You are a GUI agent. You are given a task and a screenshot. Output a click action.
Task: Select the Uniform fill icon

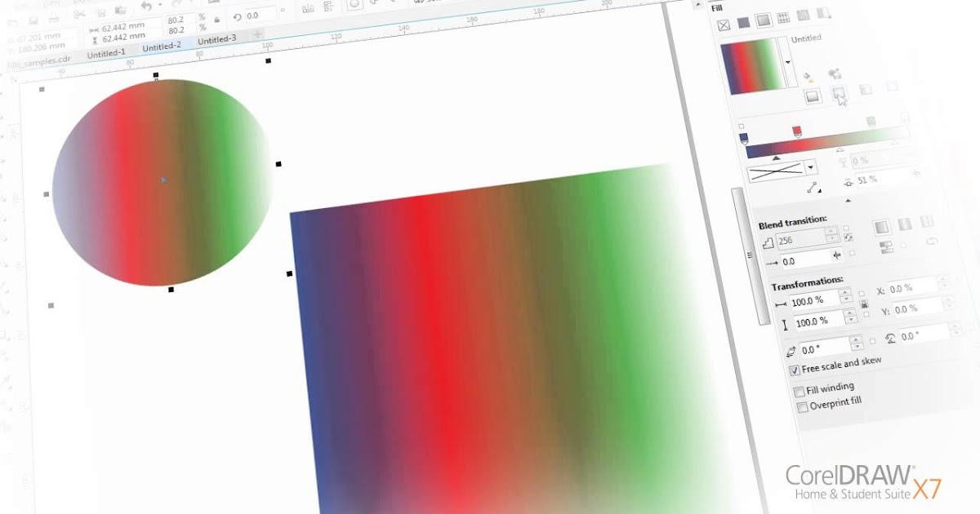743,23
